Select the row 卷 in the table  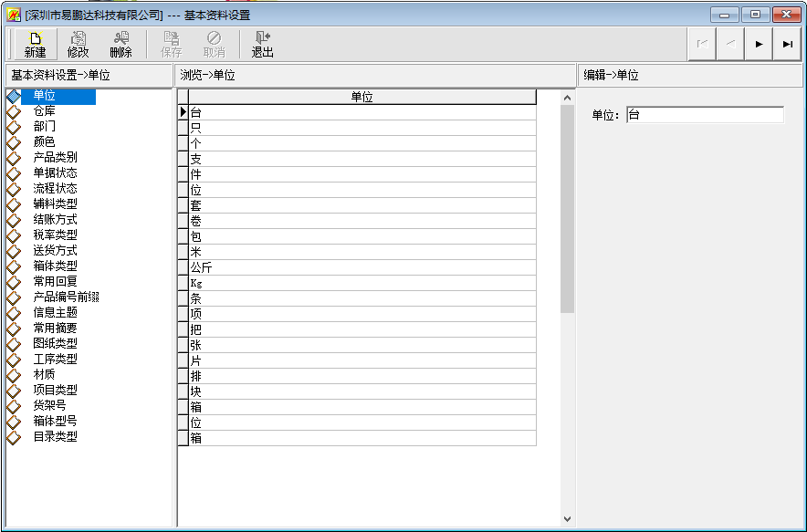coord(362,221)
